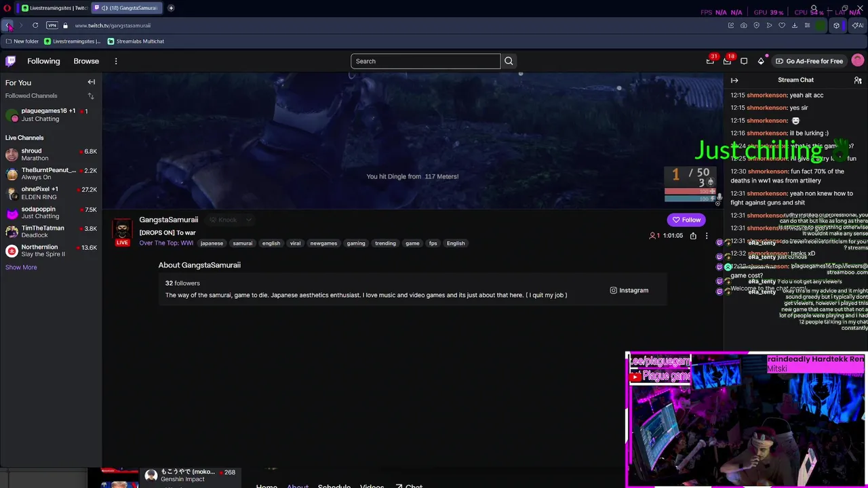
Task: Open viewer count icon showing 1
Action: click(655, 236)
